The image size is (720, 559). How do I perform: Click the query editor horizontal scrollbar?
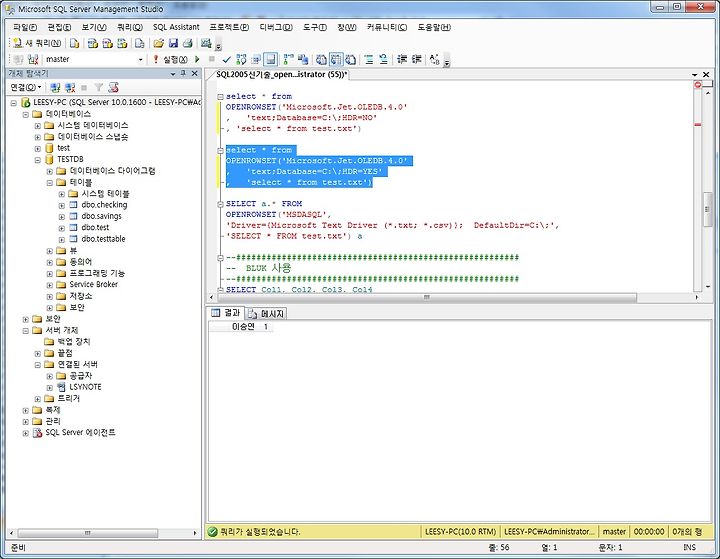coord(427,298)
